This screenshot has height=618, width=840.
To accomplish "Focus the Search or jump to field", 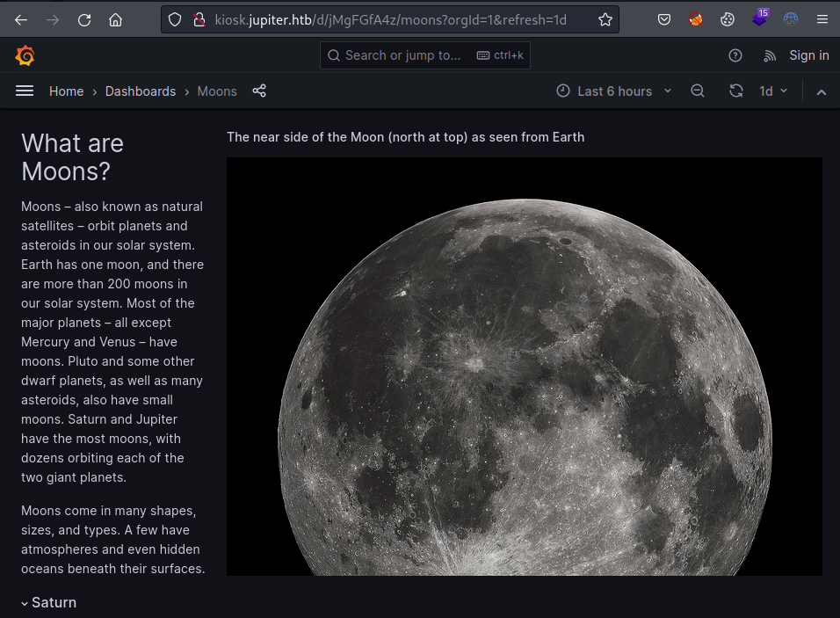I will (424, 55).
